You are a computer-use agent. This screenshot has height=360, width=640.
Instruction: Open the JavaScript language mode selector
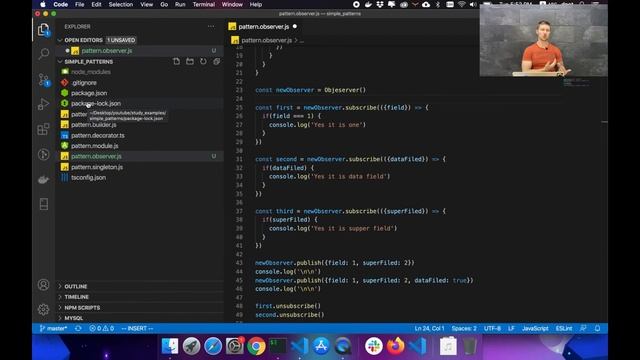tap(535, 328)
